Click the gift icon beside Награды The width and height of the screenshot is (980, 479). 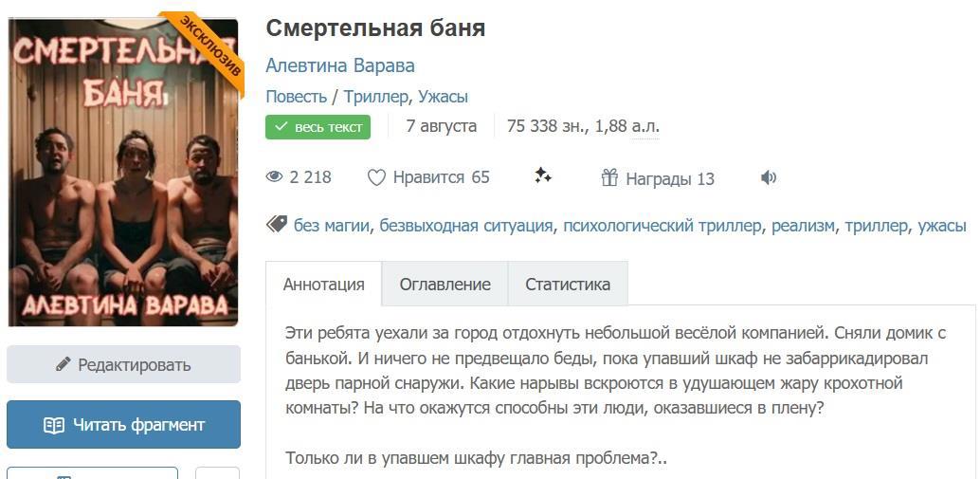(x=609, y=177)
